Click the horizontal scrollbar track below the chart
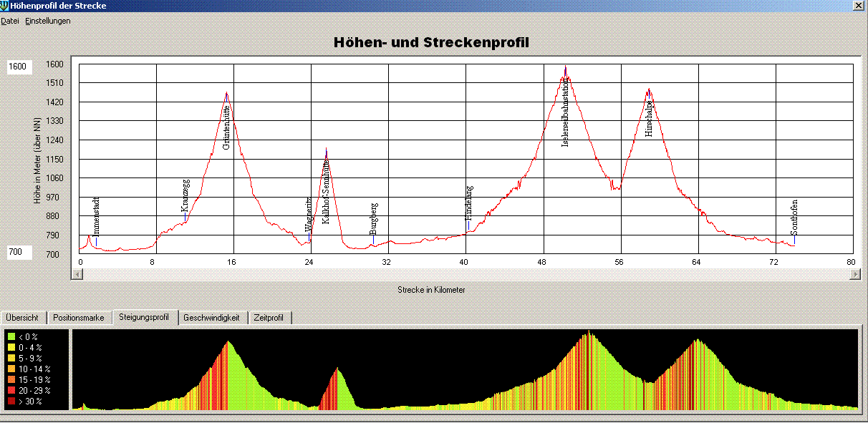The height and width of the screenshot is (423, 868). 466,274
